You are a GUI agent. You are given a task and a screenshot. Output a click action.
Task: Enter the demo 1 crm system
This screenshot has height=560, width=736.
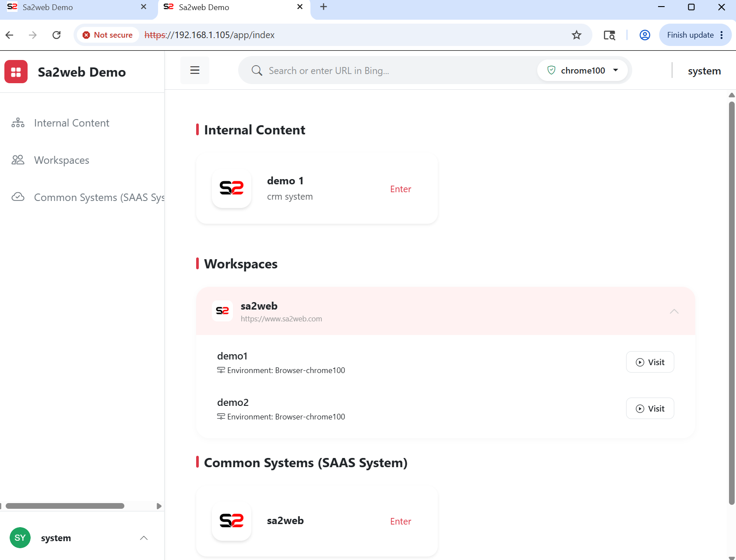point(401,189)
